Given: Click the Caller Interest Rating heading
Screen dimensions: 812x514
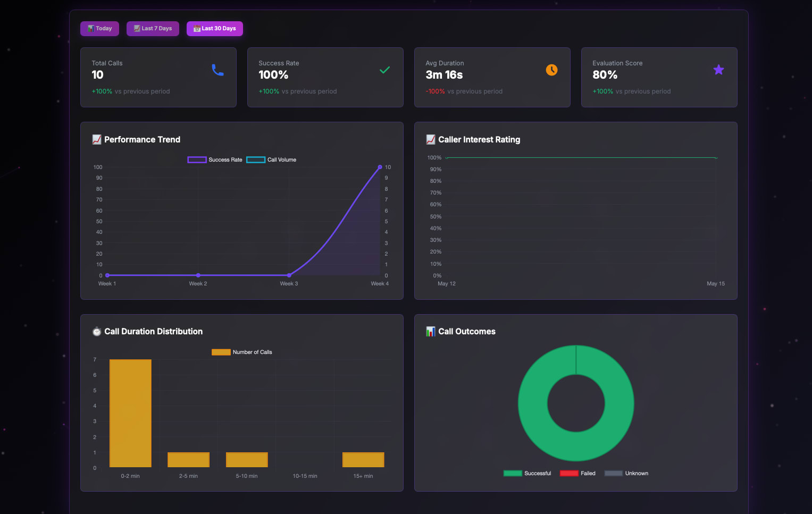Looking at the screenshot, I should [479, 140].
